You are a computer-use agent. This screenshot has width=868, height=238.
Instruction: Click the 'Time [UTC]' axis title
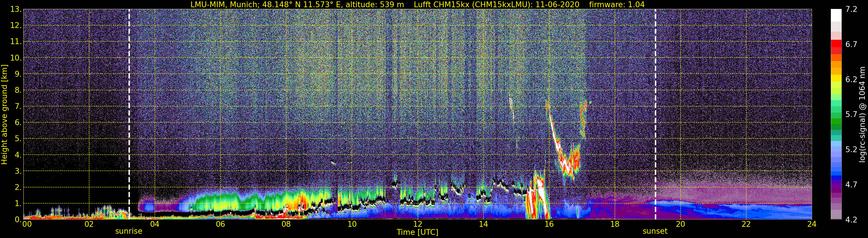tap(417, 232)
